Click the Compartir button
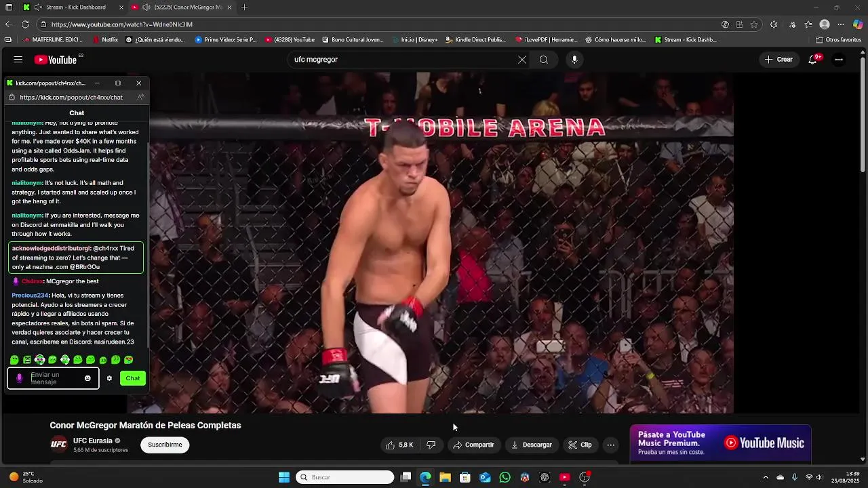 pos(473,445)
